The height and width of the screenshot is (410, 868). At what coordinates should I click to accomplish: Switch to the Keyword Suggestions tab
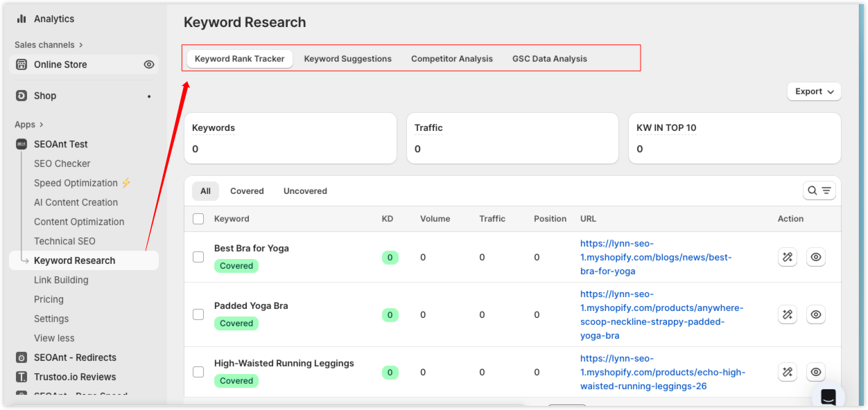(x=347, y=59)
